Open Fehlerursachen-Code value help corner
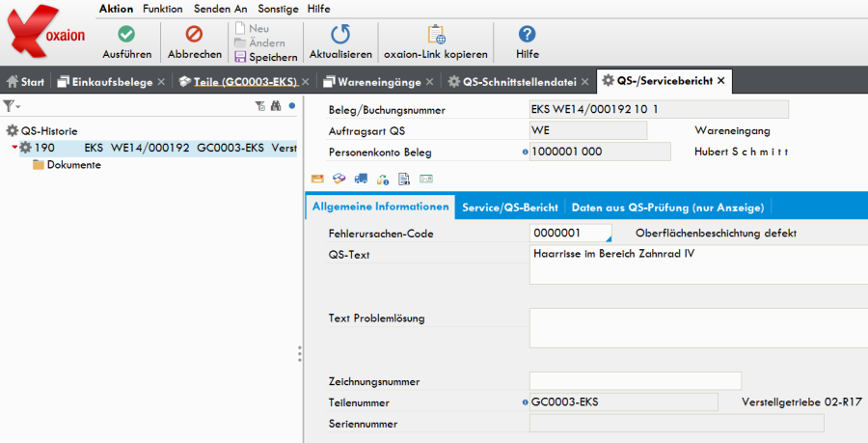 pos(609,239)
